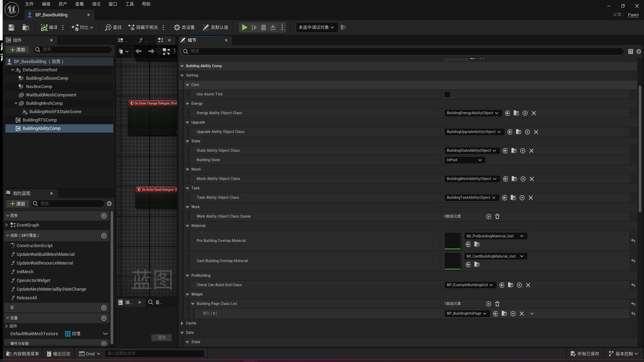Screen dimensions: 644x362
Task: Start play with the green play icon
Action: (x=245, y=28)
